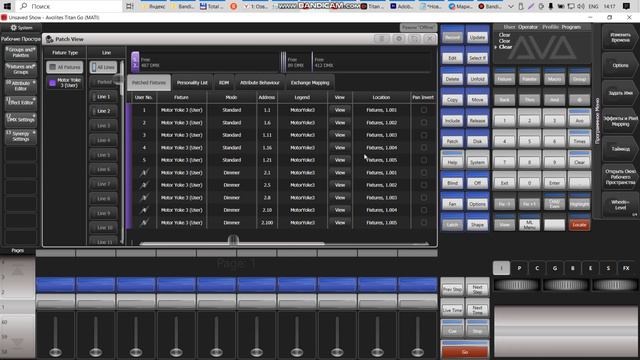This screenshot has width=640, height=360.
Task: Click View button for user number 1 Standard
Action: coord(340,110)
